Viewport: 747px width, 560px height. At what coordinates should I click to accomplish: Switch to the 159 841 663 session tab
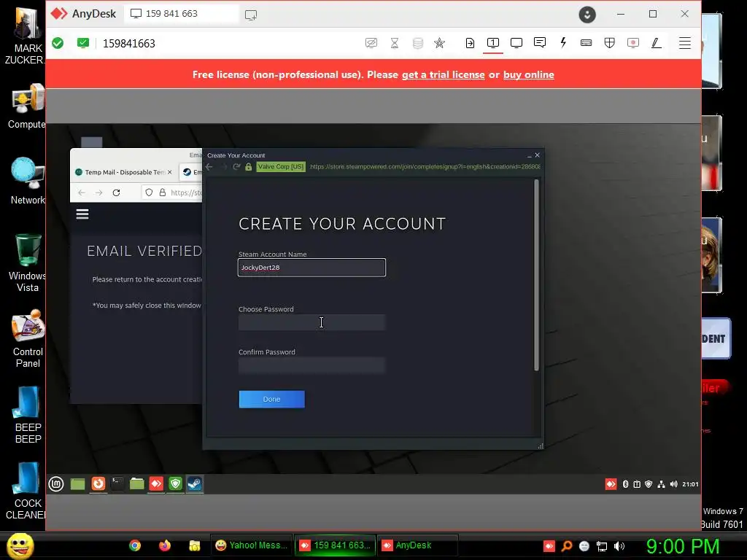[x=181, y=14]
